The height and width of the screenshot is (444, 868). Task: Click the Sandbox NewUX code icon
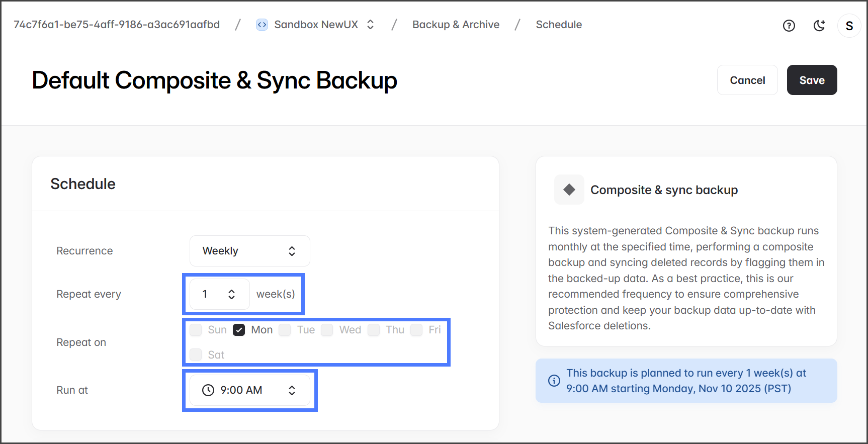click(262, 25)
